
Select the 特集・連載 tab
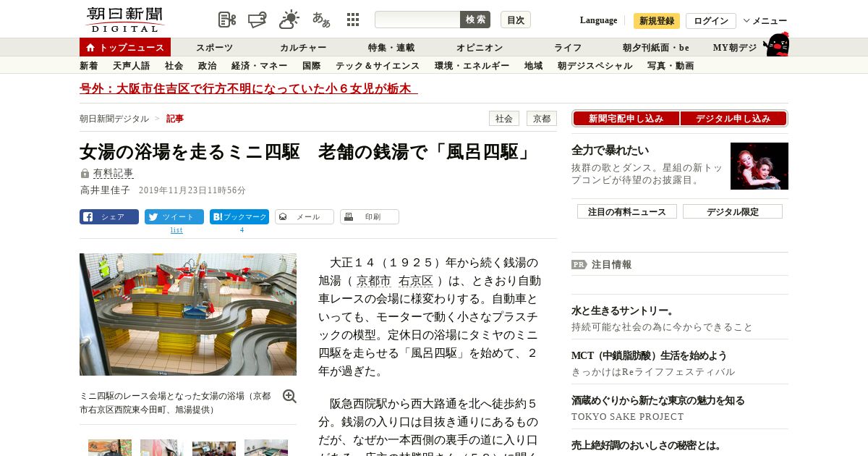(391, 48)
